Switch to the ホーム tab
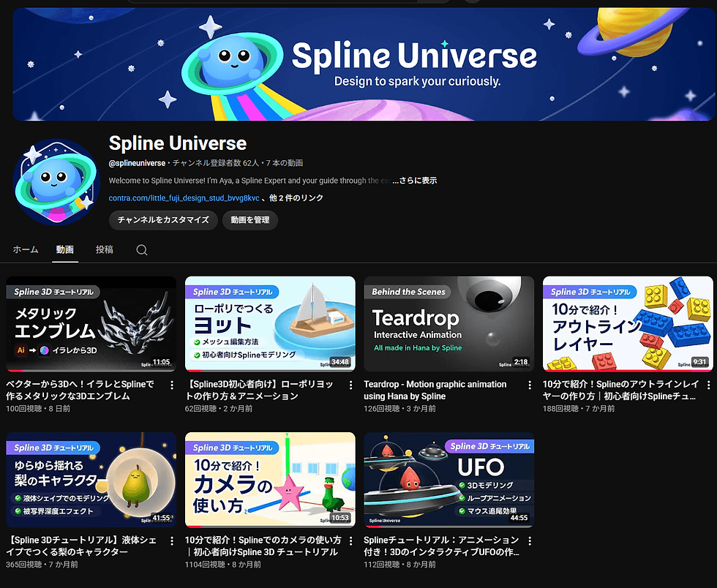717x588 pixels. pyautogui.click(x=26, y=249)
